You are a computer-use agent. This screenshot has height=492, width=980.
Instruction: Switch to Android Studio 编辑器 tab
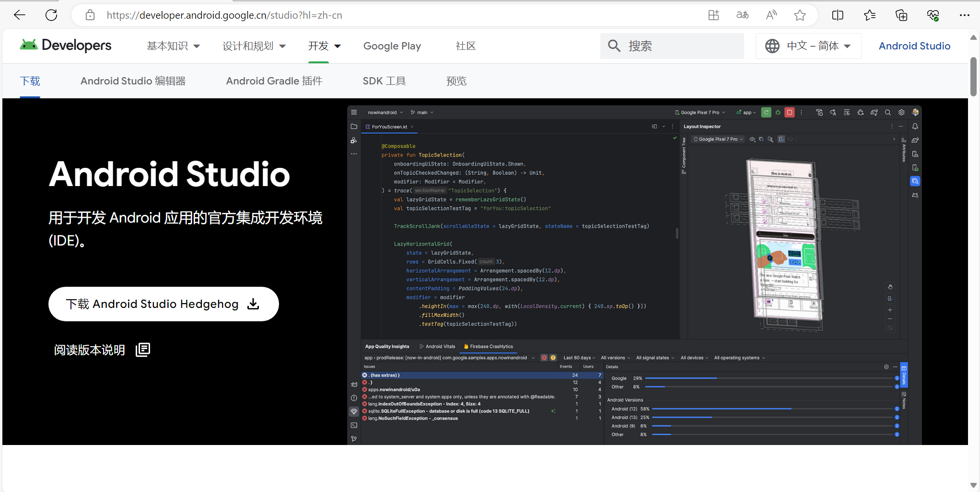coord(133,81)
